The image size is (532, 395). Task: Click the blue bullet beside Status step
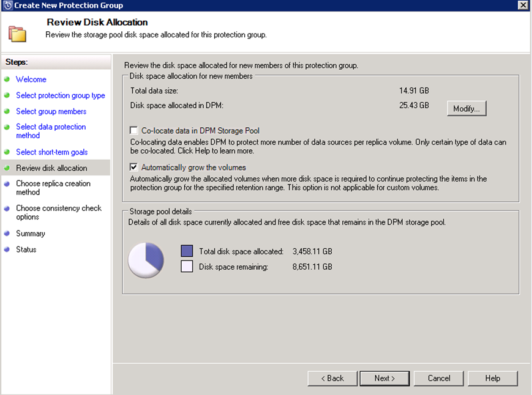click(x=7, y=249)
